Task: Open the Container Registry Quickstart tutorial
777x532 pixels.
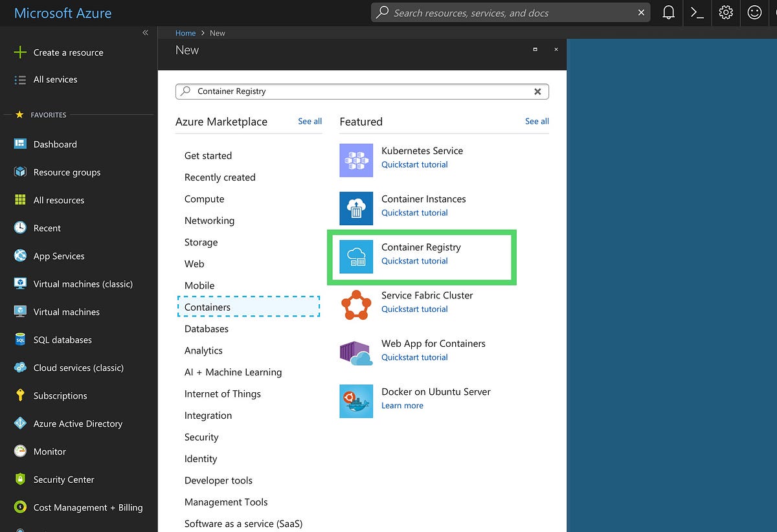Action: click(414, 261)
